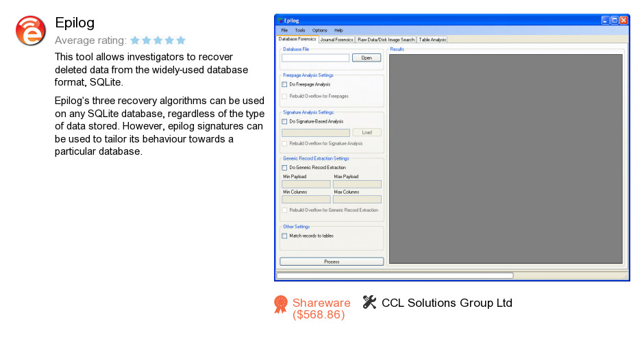
Task: Click 'Freepage Analysis Settings' group label
Action: [308, 75]
